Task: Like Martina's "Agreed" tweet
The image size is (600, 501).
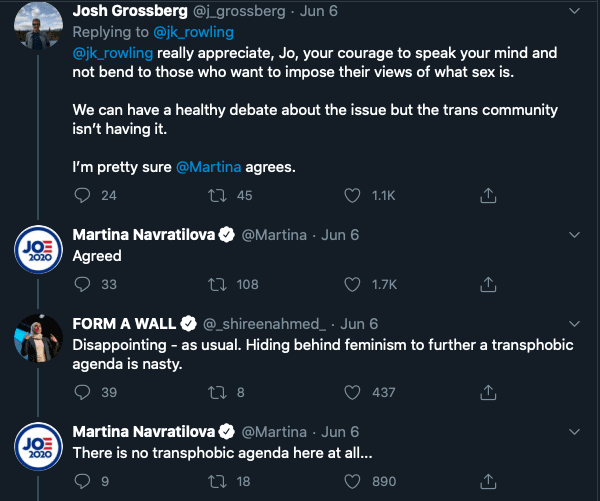Action: (x=352, y=284)
